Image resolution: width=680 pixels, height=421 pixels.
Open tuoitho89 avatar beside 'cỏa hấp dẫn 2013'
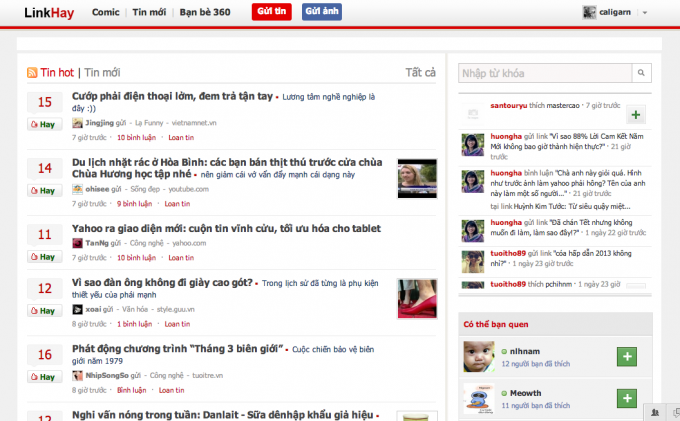473,262
